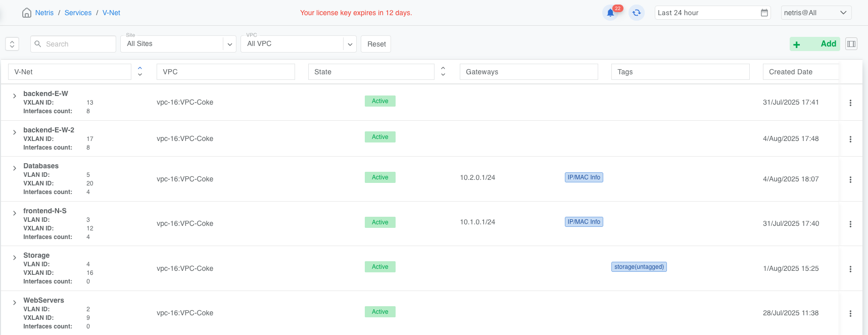This screenshot has width=868, height=335.
Task: Click the refresh icon
Action: tap(637, 13)
